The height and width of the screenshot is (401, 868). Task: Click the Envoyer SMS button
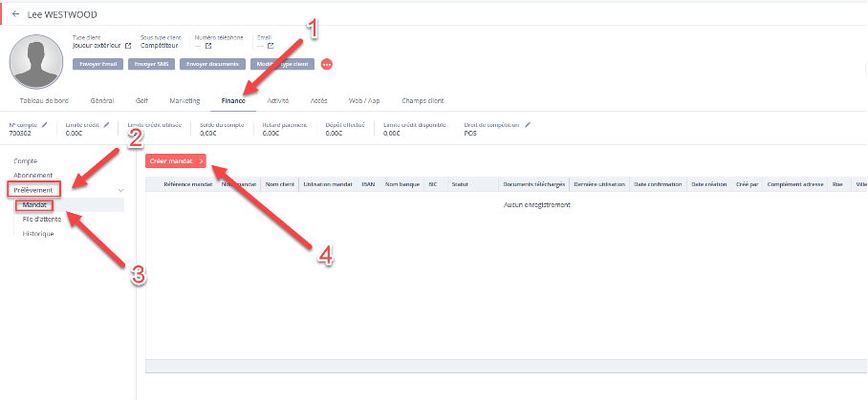tap(152, 64)
